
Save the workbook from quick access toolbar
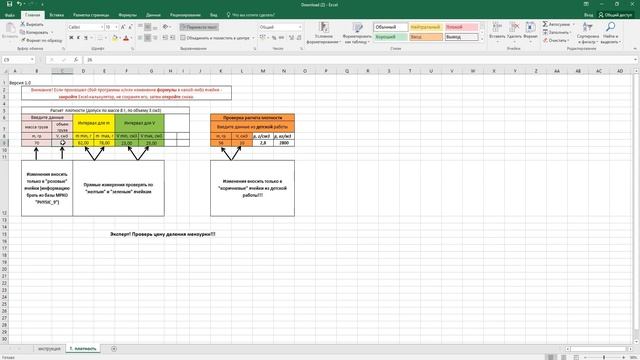9,4
